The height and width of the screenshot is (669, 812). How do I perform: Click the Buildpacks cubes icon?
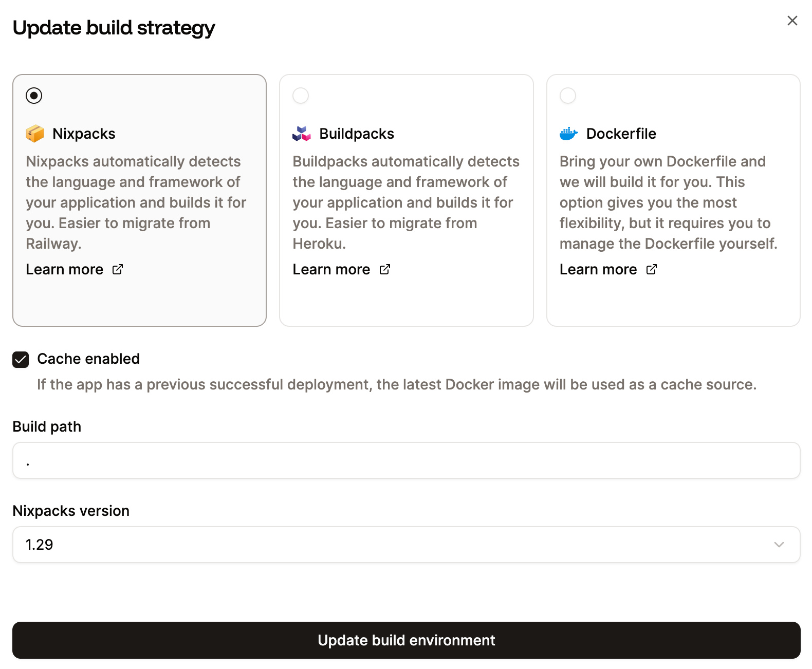tap(302, 134)
